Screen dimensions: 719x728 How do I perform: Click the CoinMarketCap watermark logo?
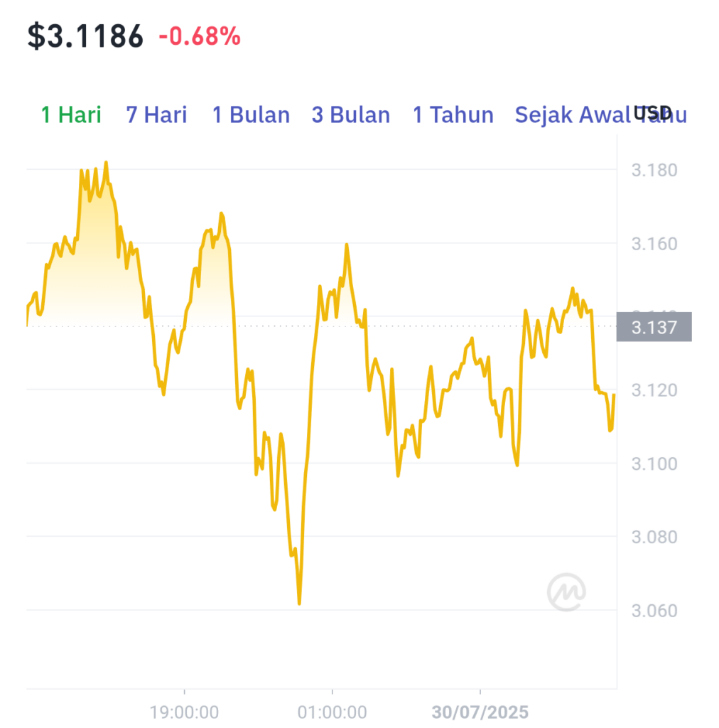pos(566,592)
